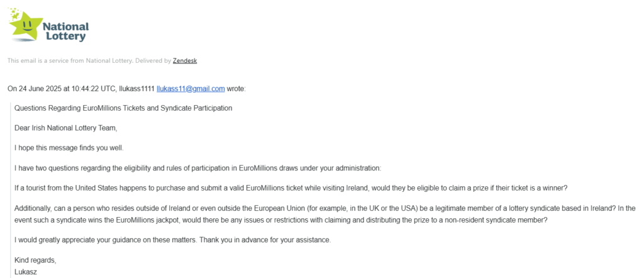Click the signature name Lukasz
The height and width of the screenshot is (278, 644).
pyautogui.click(x=26, y=272)
